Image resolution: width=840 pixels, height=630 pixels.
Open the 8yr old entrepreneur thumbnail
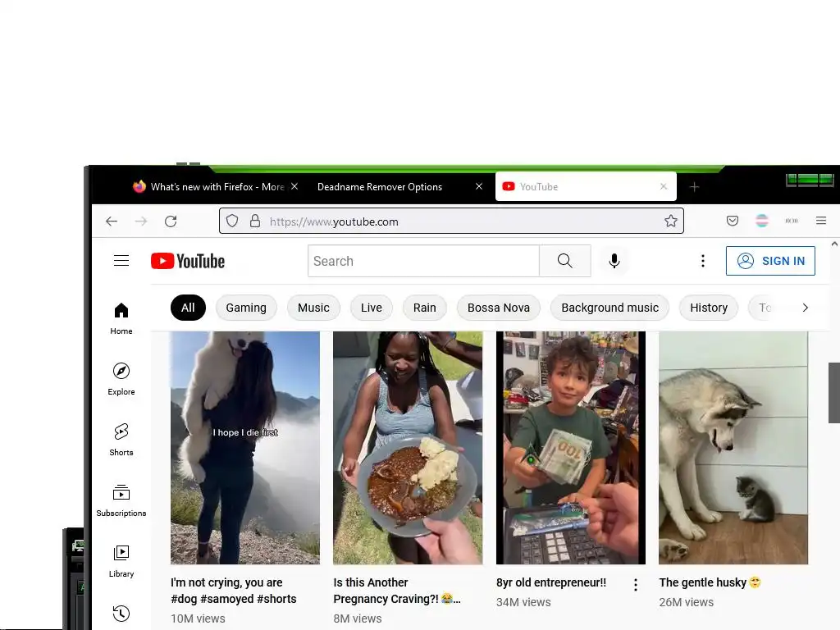(x=571, y=447)
